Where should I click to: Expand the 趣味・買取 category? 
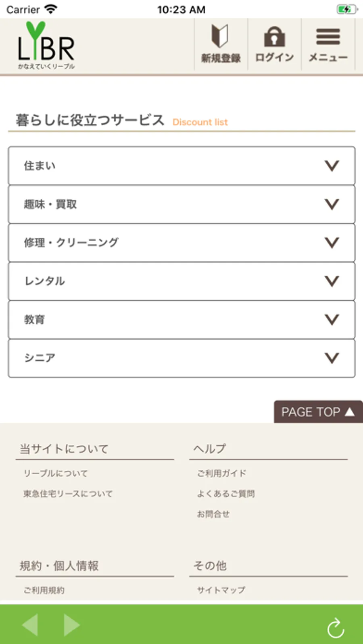coord(181,204)
